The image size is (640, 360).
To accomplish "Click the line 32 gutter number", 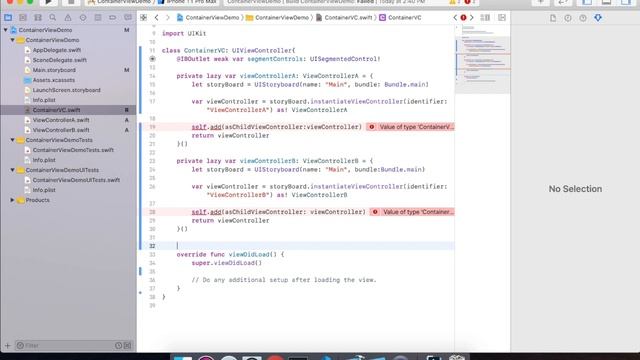I will click(152, 246).
